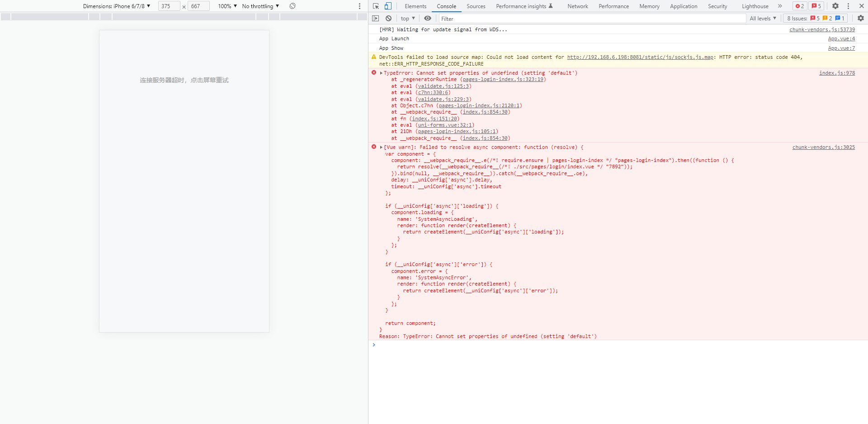Open the Application tab
Screen dimensions: 868x424
pos(684,6)
